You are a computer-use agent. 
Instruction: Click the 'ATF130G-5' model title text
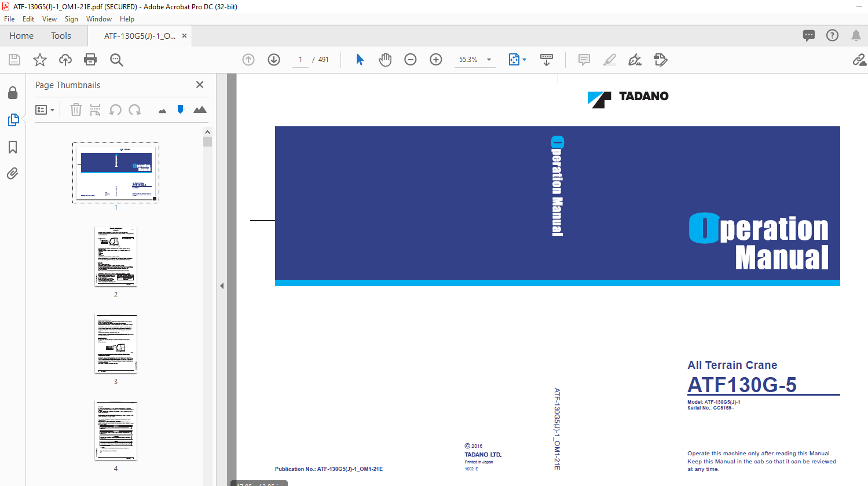tap(742, 385)
